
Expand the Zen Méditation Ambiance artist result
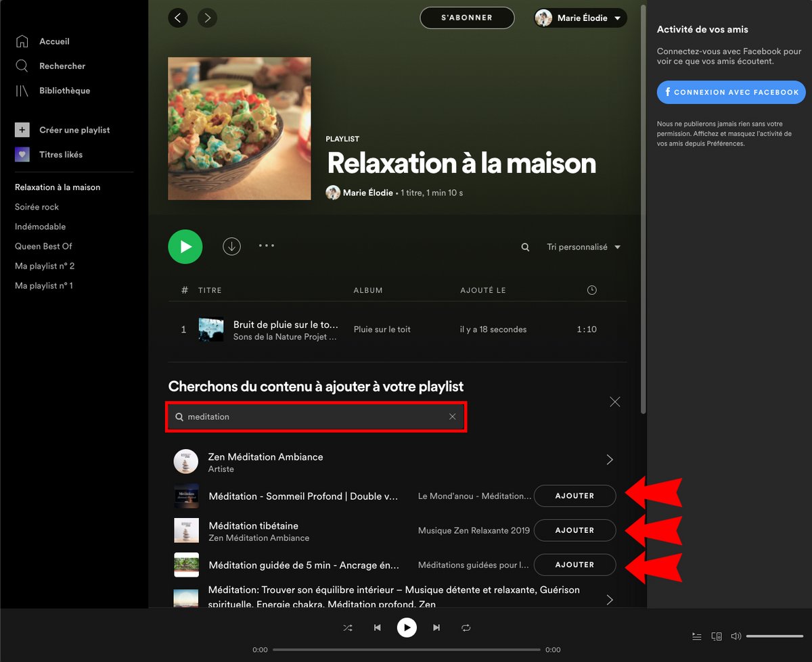click(610, 460)
